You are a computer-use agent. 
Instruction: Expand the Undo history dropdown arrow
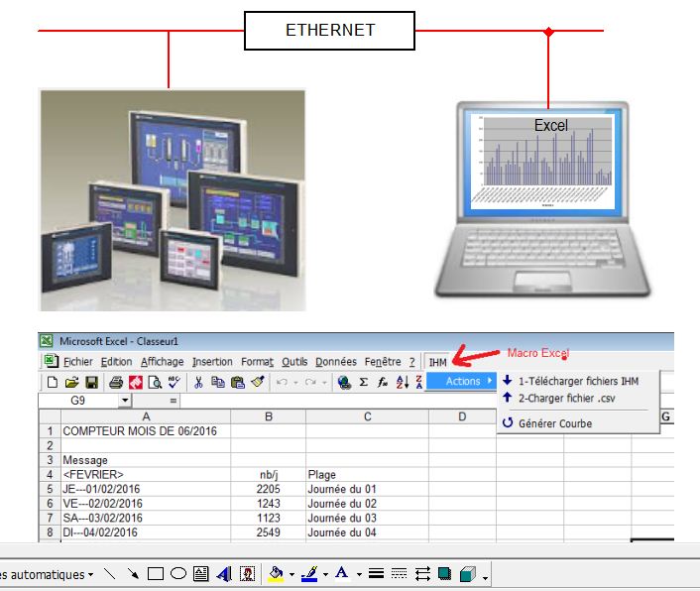coord(295,383)
